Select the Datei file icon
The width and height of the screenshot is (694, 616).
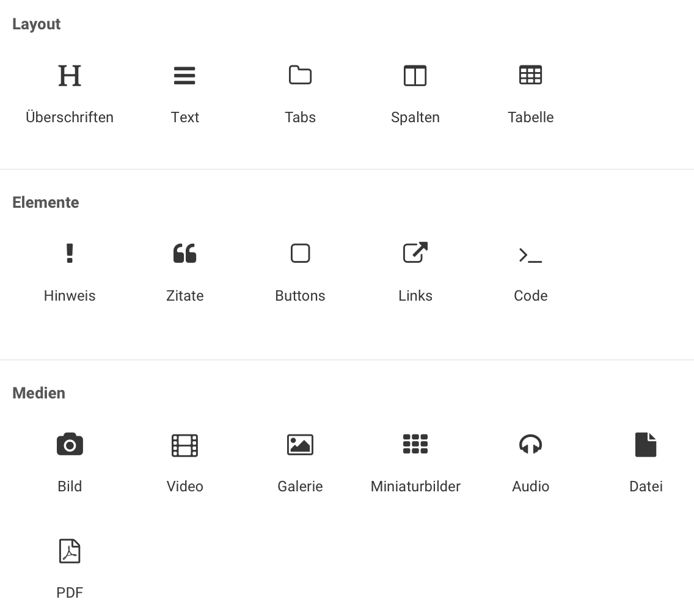(x=646, y=444)
